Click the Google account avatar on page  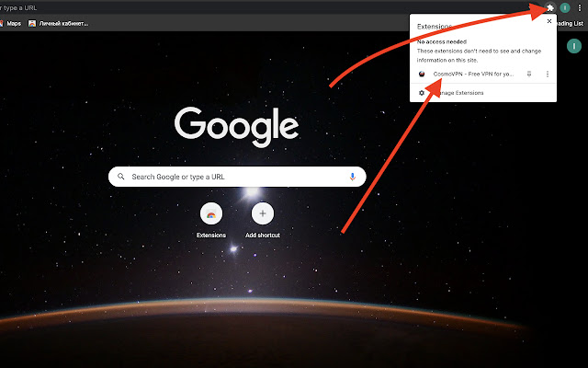pyautogui.click(x=573, y=46)
